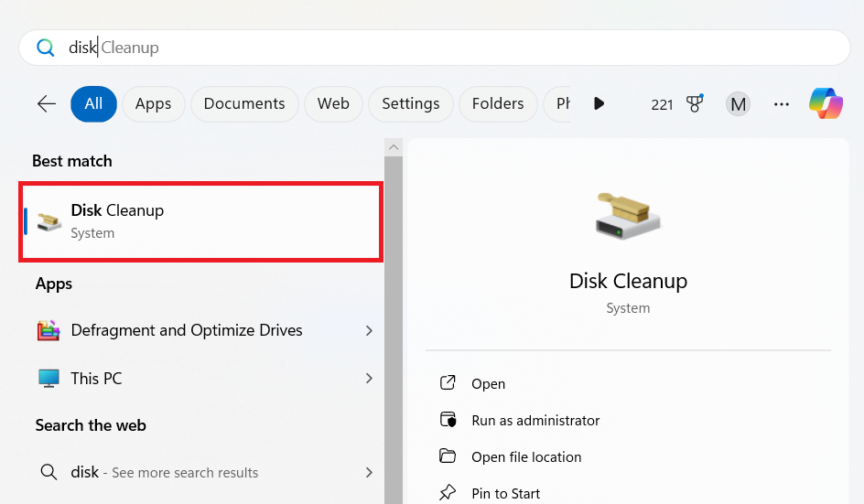Switch to the Folders filter tab
The image size is (864, 504).
498,103
